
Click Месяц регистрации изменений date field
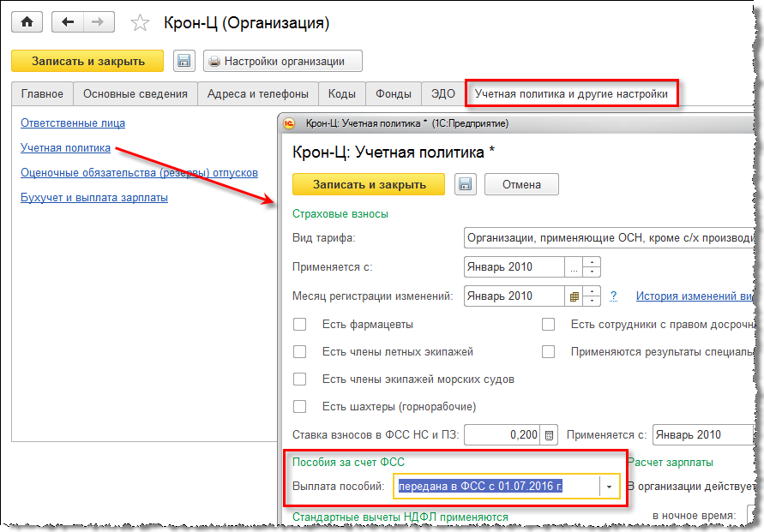[514, 296]
